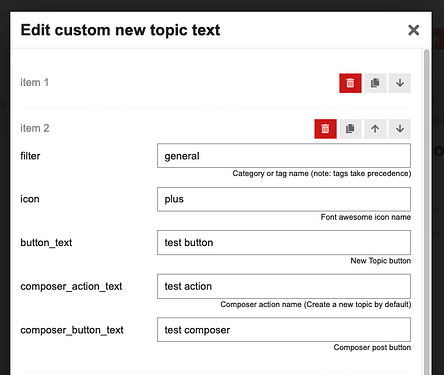The image size is (444, 375).
Task: Delete item 2 with red trash icon
Action: 325,129
